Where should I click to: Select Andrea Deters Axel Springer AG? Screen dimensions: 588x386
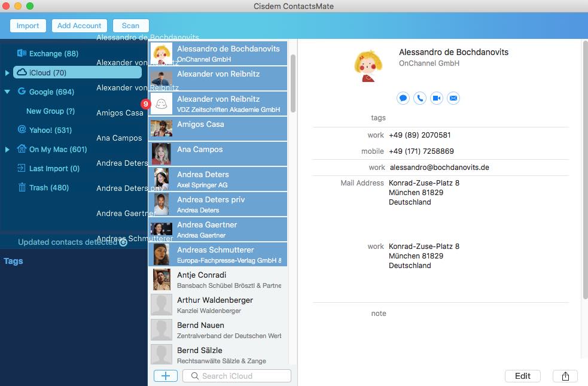coord(218,179)
